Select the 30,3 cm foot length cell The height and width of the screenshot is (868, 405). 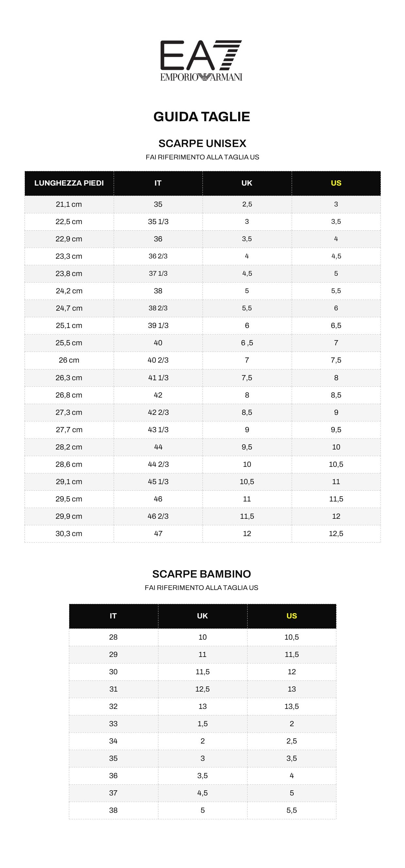pyautogui.click(x=69, y=533)
